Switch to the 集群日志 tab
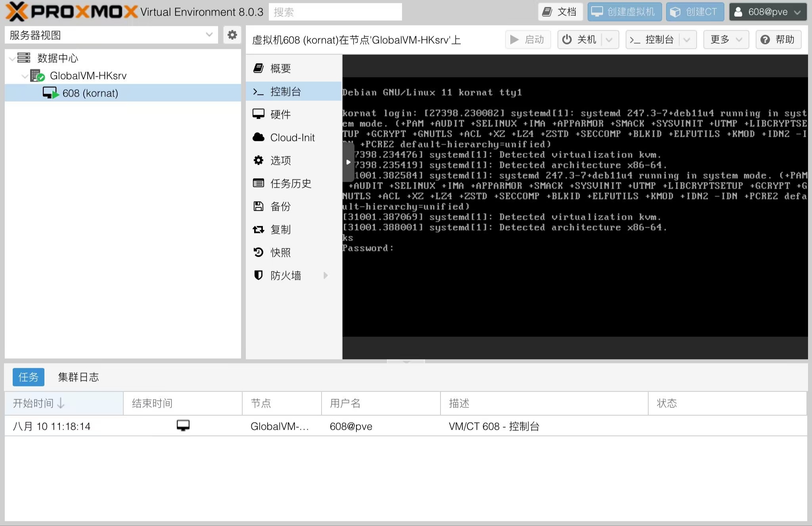 click(79, 377)
